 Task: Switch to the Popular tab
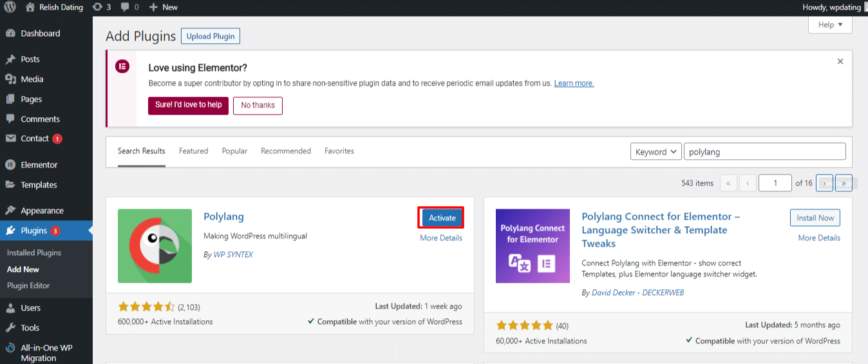(x=234, y=151)
